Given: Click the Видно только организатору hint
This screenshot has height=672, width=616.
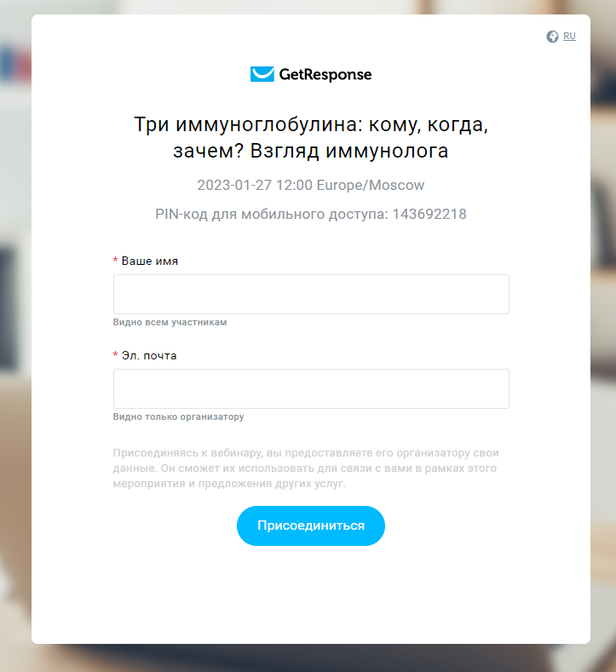Looking at the screenshot, I should point(178,416).
